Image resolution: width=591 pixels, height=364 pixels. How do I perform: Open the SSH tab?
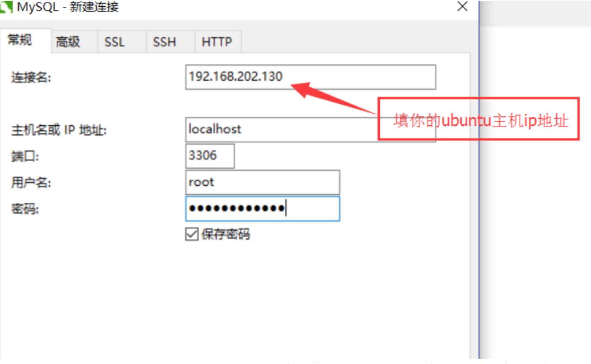tap(170, 42)
